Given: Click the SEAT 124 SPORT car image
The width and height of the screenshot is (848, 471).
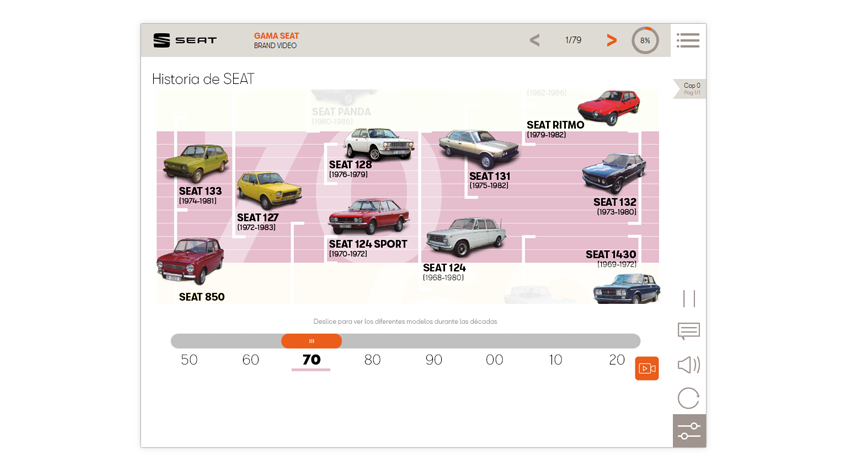Looking at the screenshot, I should click(369, 216).
